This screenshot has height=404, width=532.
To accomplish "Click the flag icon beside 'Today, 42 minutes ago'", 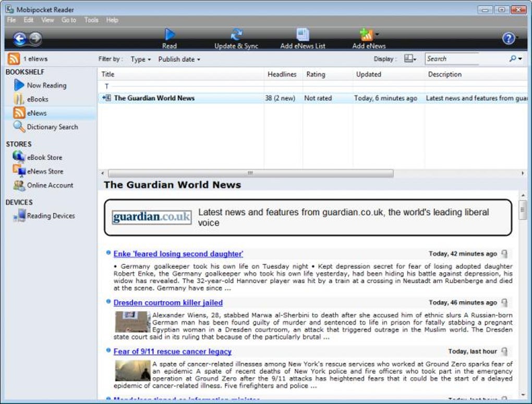I will click(504, 254).
